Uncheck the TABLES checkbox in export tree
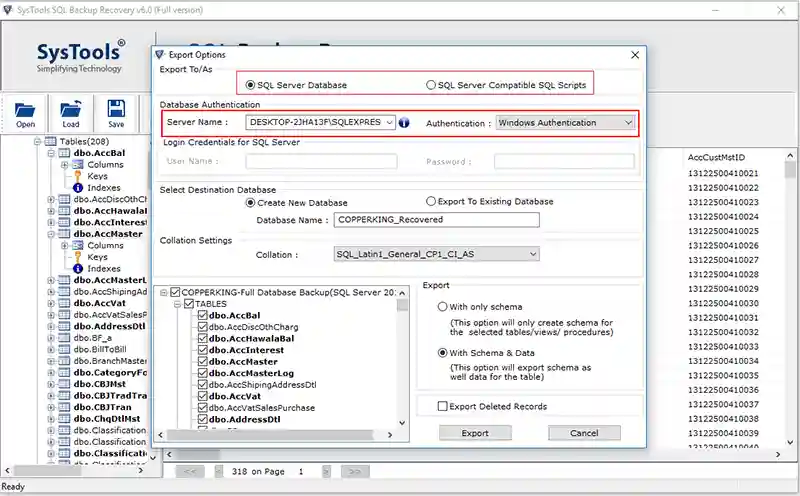The height and width of the screenshot is (496, 800). (x=189, y=304)
